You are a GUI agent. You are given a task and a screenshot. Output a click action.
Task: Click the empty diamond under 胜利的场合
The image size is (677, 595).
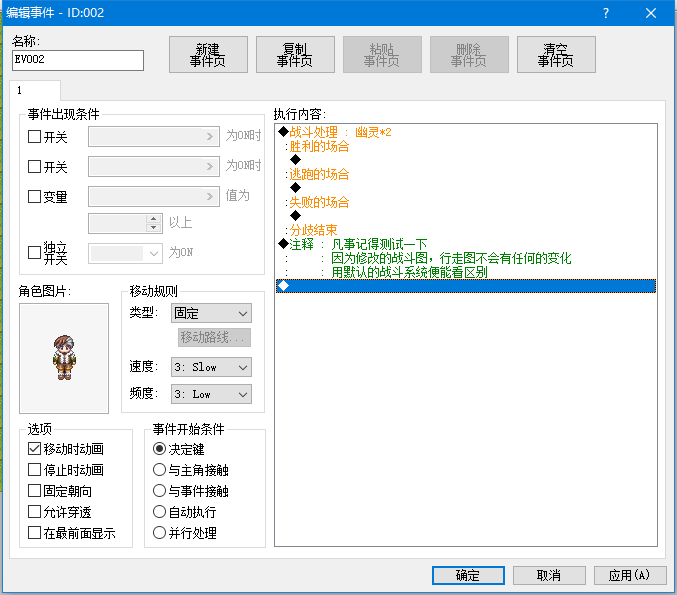(x=295, y=160)
